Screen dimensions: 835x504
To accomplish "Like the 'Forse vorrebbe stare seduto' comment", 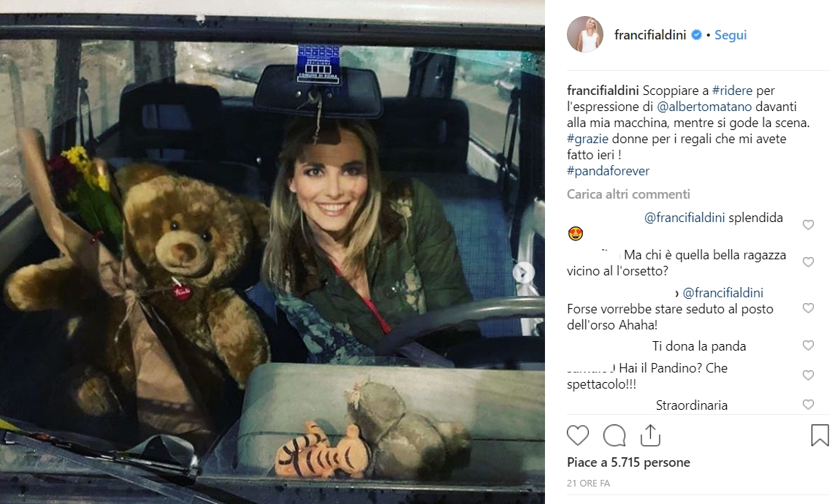I will click(808, 308).
